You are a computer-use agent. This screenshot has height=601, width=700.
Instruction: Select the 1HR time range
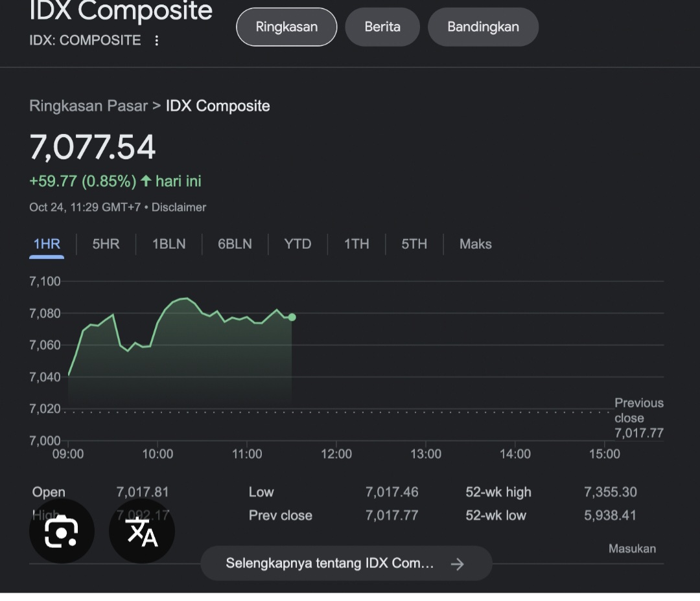pos(47,244)
